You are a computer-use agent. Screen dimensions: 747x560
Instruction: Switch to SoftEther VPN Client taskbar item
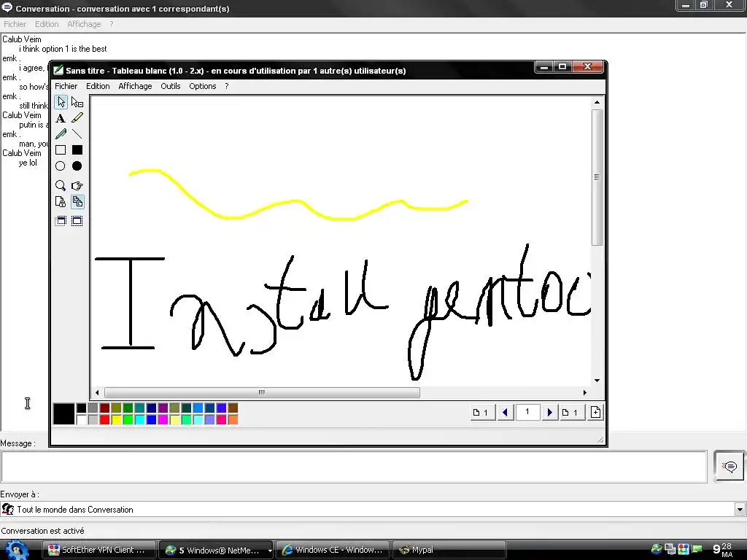pos(99,550)
